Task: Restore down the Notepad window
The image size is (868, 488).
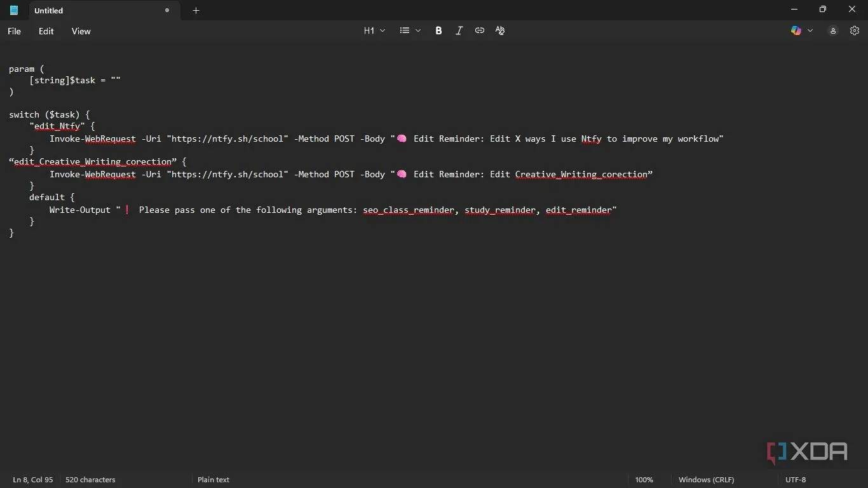Action: (x=823, y=10)
